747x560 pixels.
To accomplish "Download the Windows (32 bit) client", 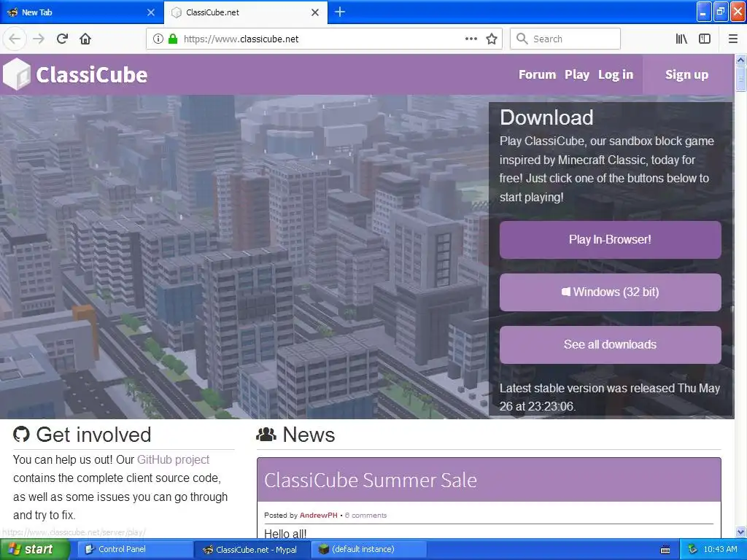I will click(611, 292).
